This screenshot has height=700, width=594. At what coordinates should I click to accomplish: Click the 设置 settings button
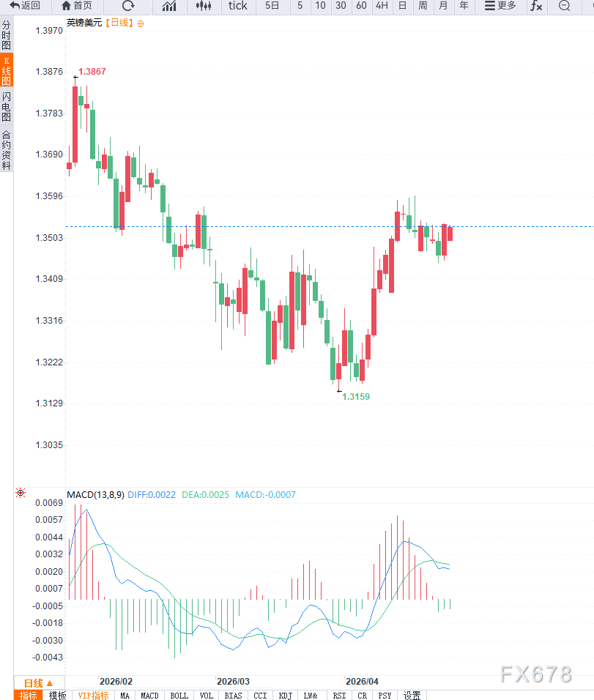412,695
